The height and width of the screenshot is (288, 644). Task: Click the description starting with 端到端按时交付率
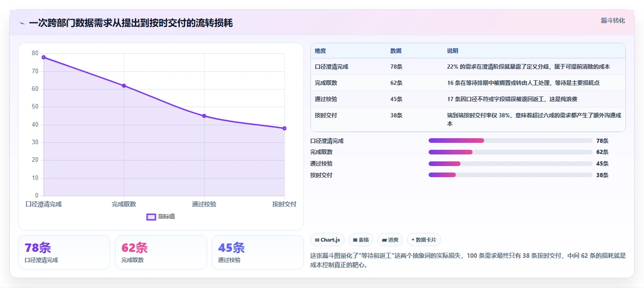(534, 120)
